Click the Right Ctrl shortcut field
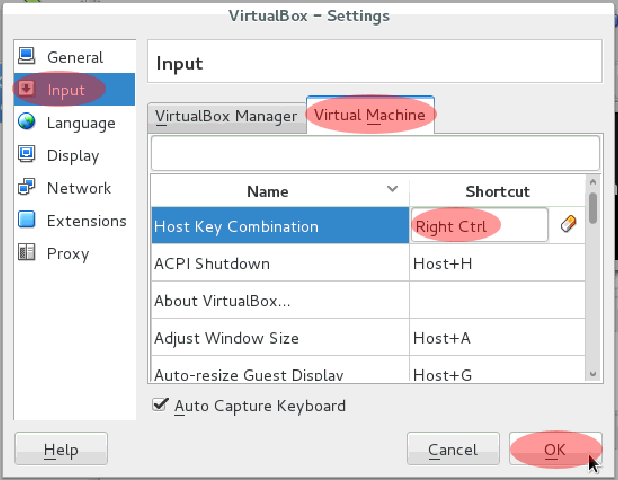Screen dimensions: 618x480 (x=479, y=225)
